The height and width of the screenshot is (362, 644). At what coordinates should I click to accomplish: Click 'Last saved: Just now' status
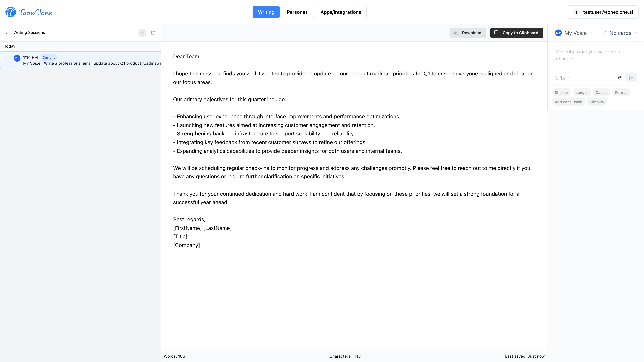tap(524, 356)
